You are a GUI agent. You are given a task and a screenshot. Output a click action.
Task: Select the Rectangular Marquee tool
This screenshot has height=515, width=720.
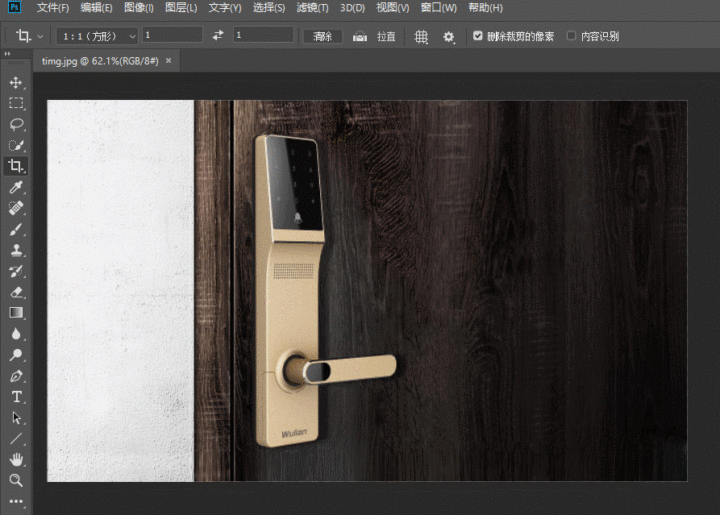tap(16, 103)
